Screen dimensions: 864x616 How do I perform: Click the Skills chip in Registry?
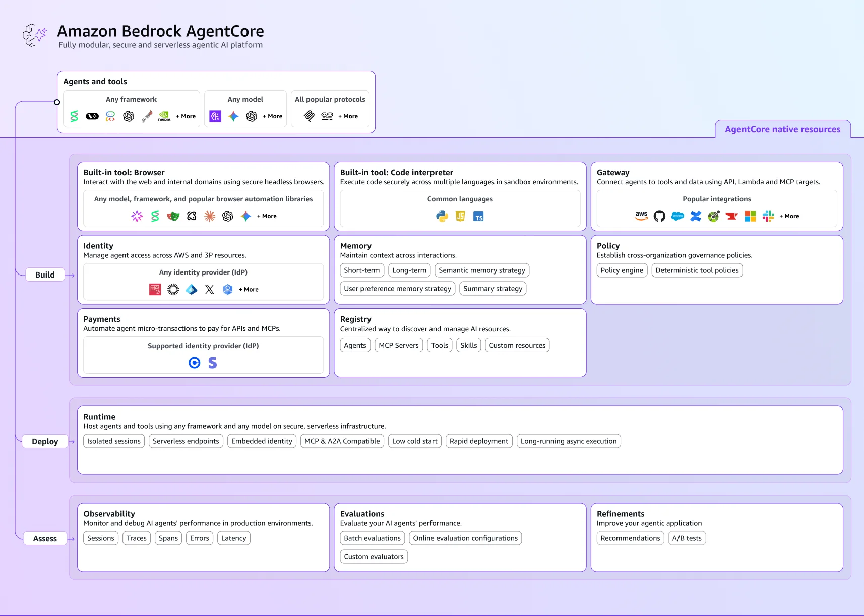(469, 345)
